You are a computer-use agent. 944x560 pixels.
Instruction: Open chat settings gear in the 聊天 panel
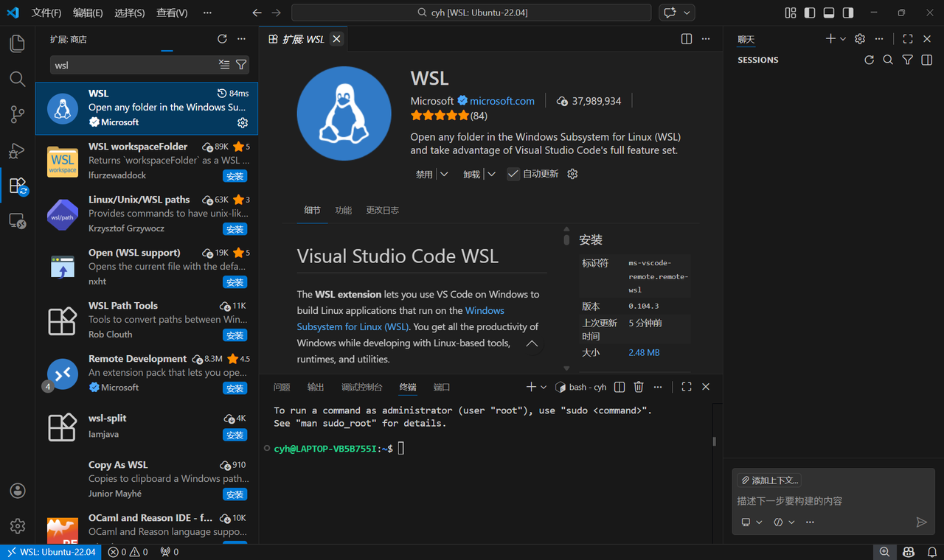pos(860,39)
